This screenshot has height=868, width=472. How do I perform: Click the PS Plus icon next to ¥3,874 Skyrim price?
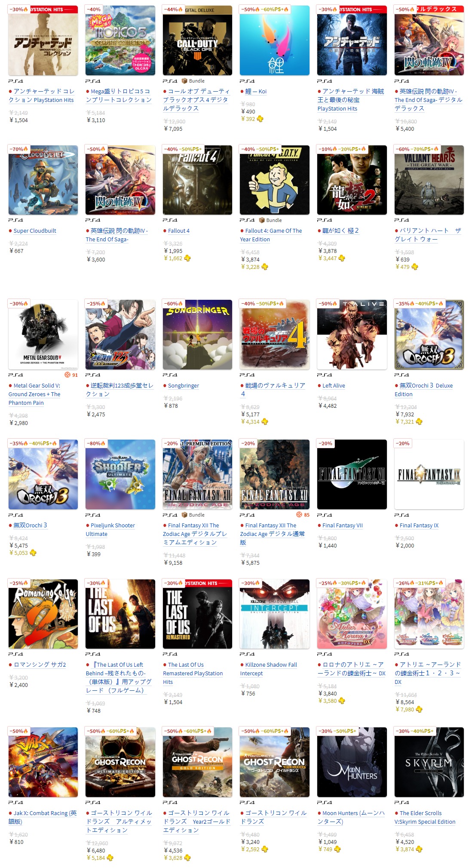pos(419,849)
